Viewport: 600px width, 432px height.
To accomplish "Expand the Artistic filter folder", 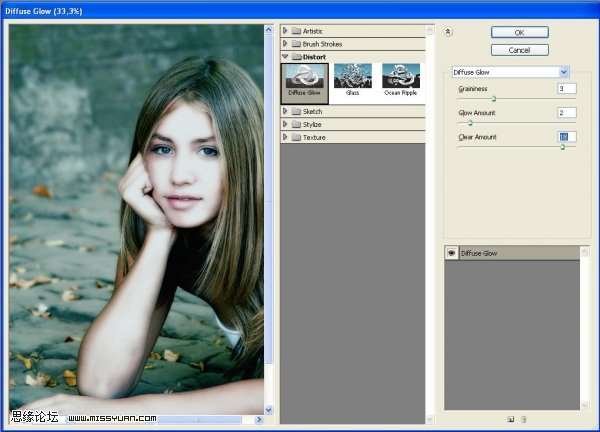I will pos(286,31).
